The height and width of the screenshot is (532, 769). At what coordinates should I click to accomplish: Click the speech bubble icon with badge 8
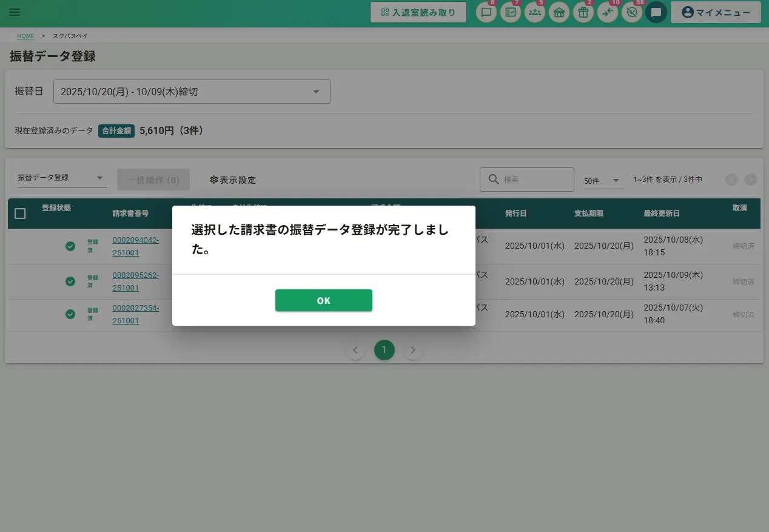click(x=486, y=13)
